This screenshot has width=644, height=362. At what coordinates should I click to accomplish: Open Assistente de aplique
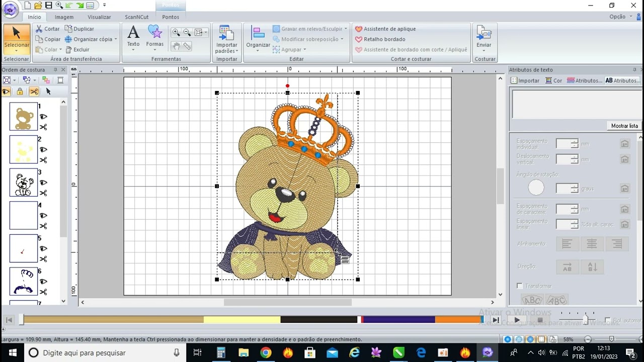(x=385, y=29)
